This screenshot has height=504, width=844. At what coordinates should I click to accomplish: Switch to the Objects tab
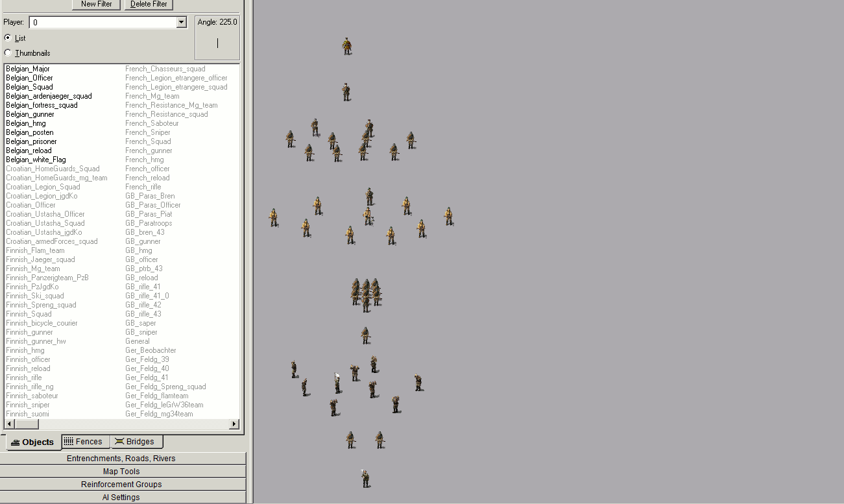pyautogui.click(x=33, y=442)
